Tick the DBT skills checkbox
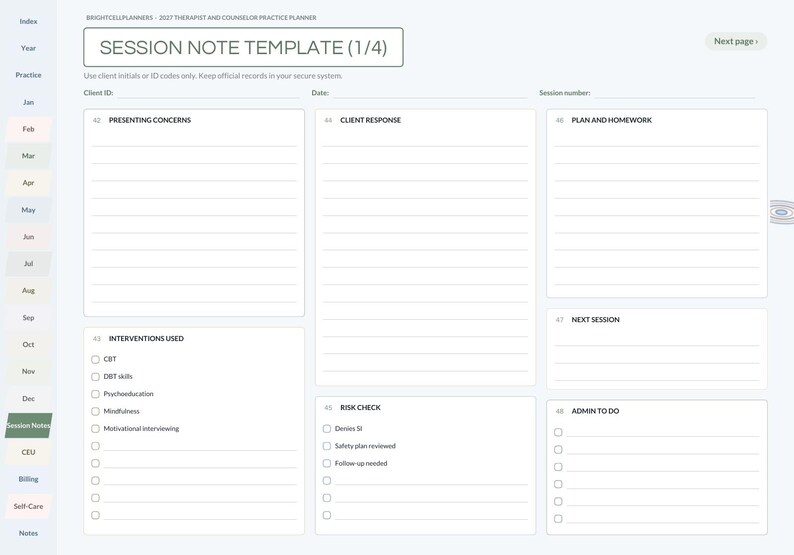Screen dimensions: 794x555 tap(95, 377)
